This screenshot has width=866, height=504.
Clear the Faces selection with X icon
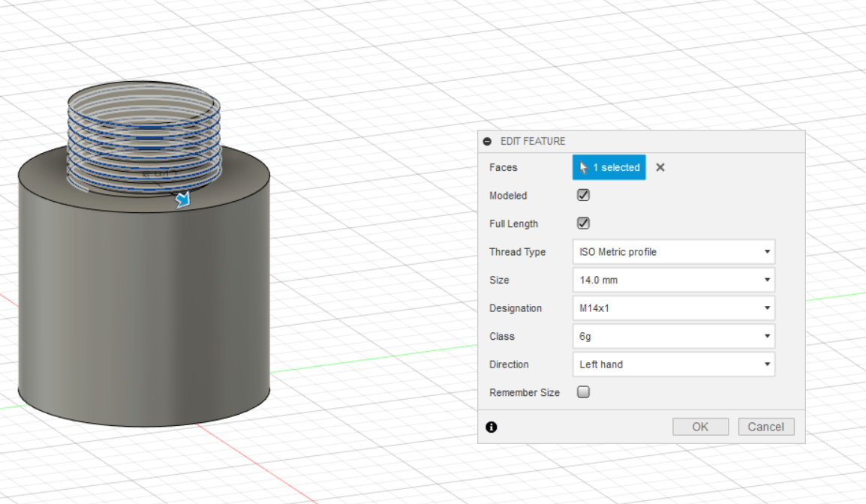tap(660, 167)
